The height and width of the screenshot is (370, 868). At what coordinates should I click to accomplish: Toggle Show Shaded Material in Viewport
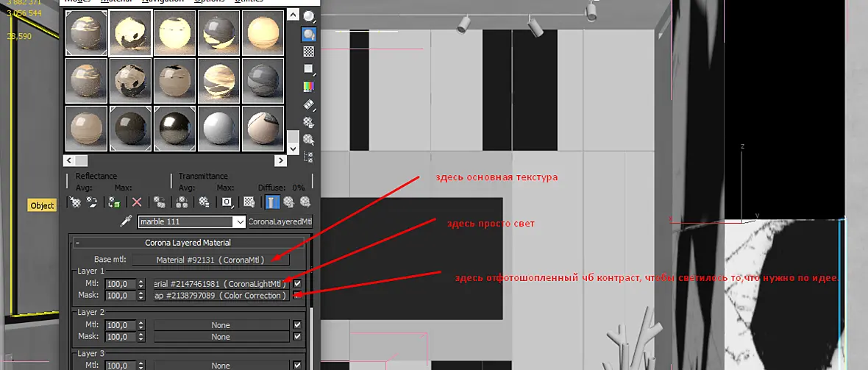click(249, 202)
